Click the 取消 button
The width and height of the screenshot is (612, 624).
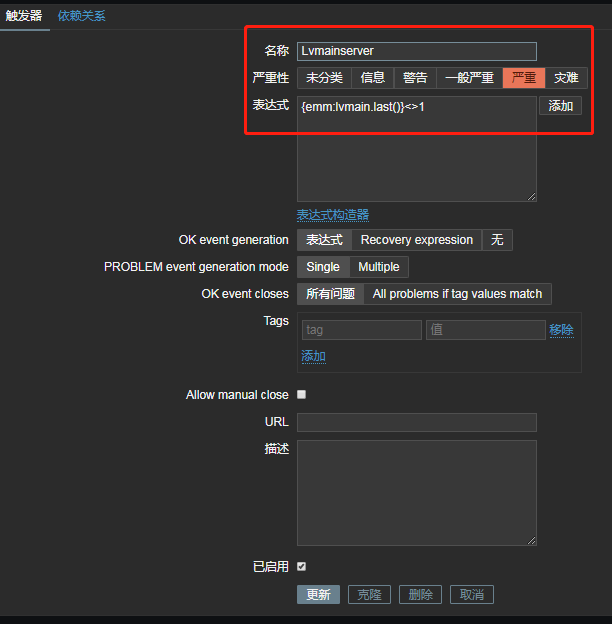tap(472, 595)
